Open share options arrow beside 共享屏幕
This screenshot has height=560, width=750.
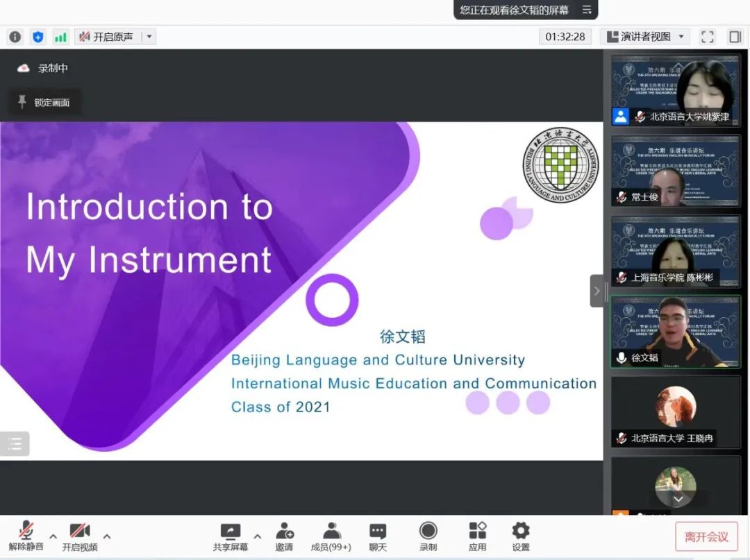point(258,536)
